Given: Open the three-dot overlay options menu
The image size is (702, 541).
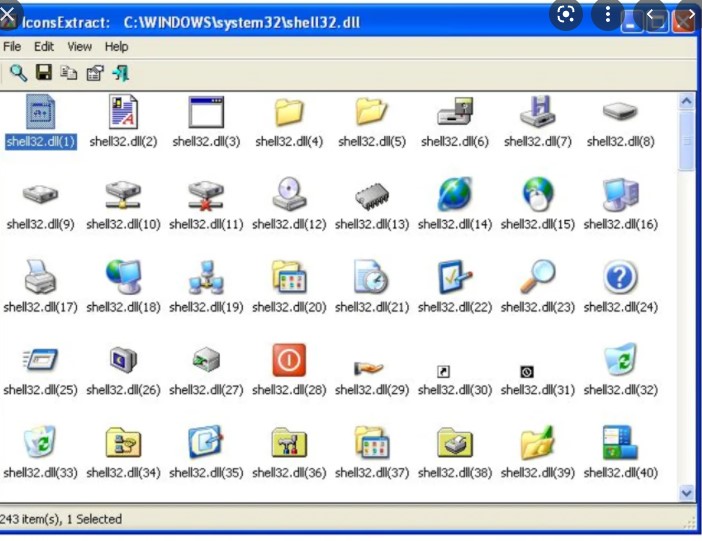Looking at the screenshot, I should pyautogui.click(x=607, y=14).
